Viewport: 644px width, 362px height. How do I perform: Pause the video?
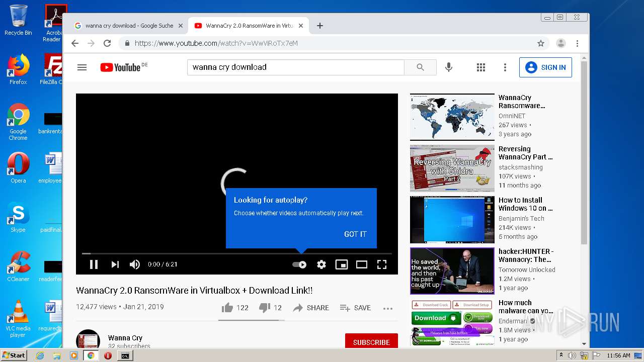tap(94, 264)
